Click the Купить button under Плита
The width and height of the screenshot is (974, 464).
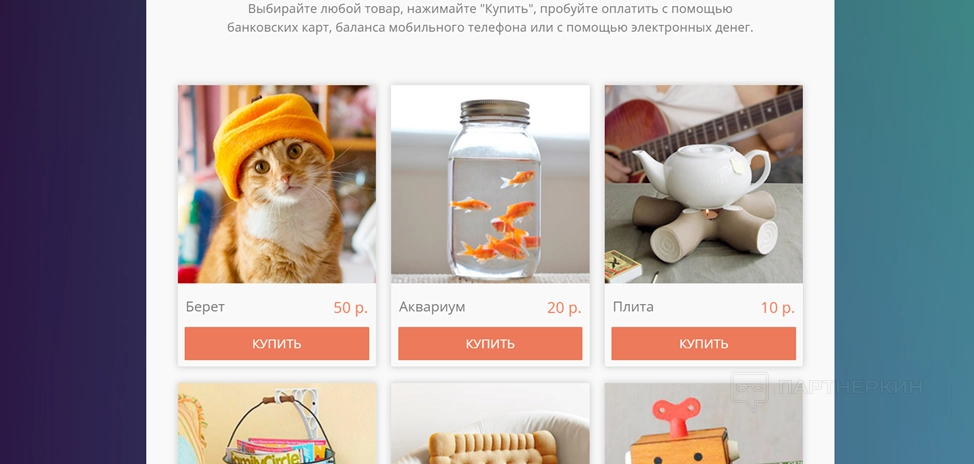[703, 343]
